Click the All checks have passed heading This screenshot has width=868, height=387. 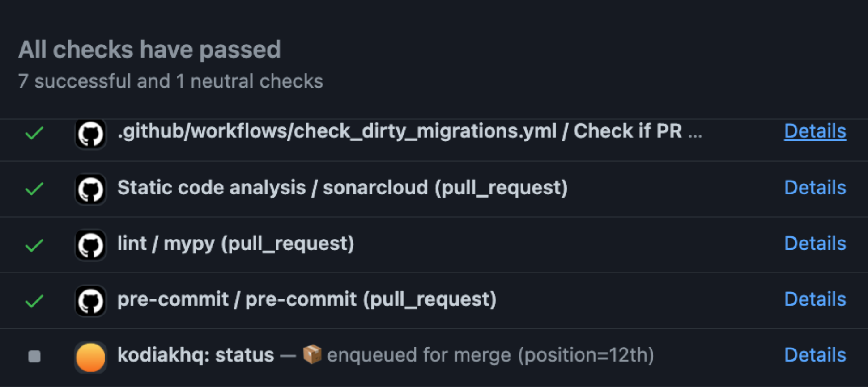[149, 49]
